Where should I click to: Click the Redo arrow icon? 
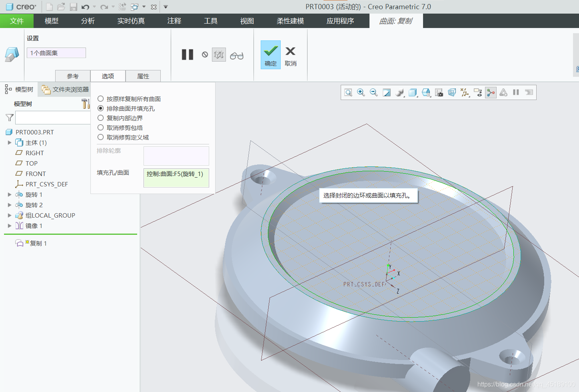[x=104, y=7]
